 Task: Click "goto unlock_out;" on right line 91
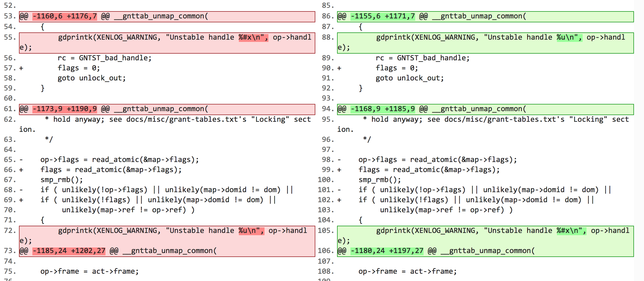click(x=409, y=78)
